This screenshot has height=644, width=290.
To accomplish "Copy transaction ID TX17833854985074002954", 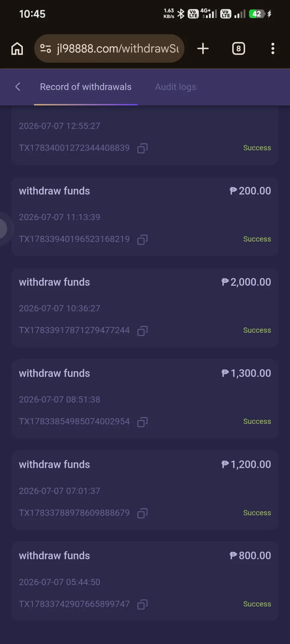I will (142, 422).
